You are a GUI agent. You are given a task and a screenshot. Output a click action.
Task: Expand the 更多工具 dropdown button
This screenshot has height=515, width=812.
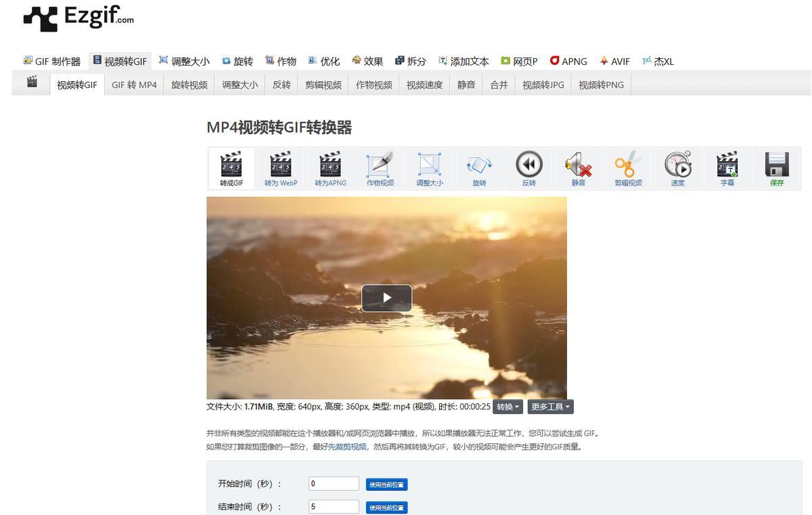tap(550, 407)
